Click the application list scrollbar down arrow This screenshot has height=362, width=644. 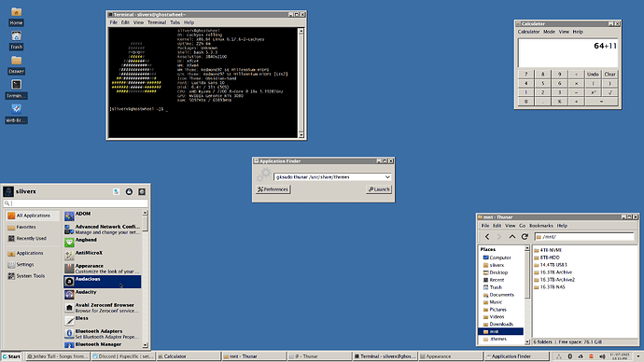pos(145,345)
